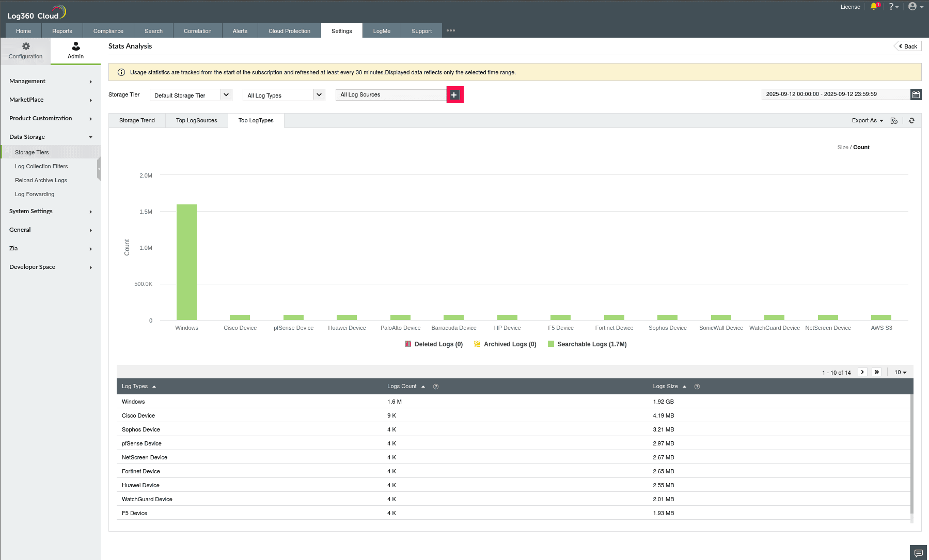Click the info icon in usage statistics banner
This screenshot has height=560, width=929.
[x=121, y=72]
